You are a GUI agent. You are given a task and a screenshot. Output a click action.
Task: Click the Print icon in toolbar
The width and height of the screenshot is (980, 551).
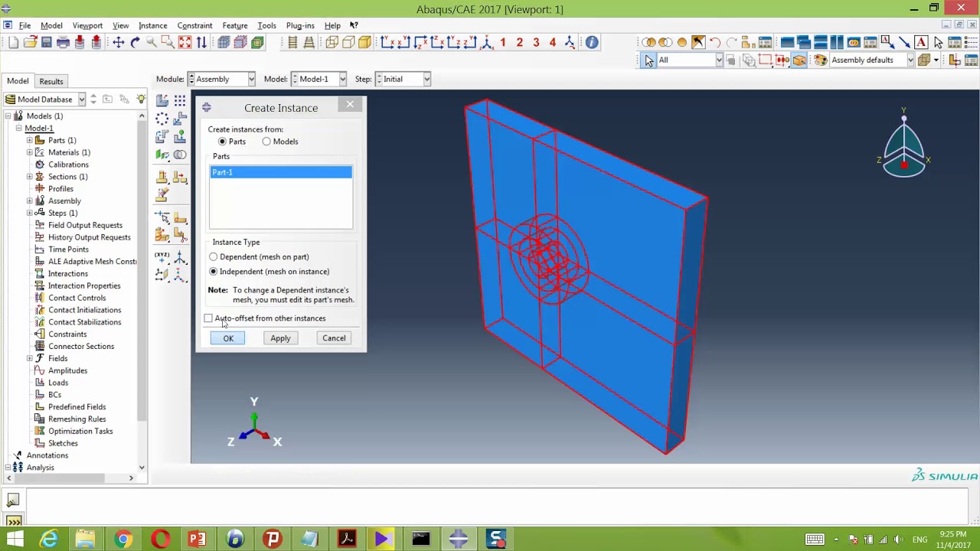click(64, 43)
